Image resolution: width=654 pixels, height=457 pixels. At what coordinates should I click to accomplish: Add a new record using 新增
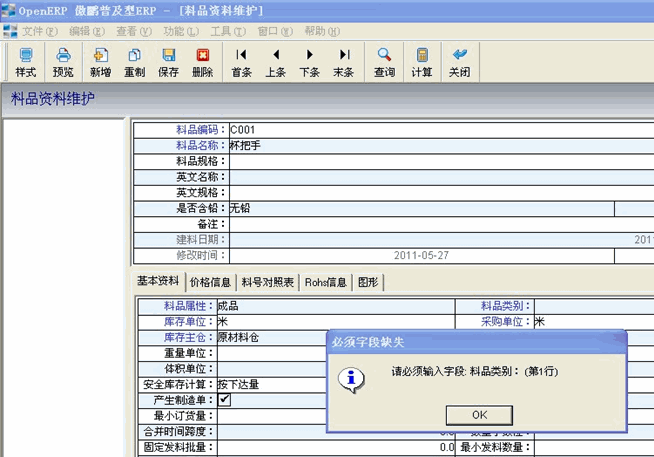[x=100, y=62]
